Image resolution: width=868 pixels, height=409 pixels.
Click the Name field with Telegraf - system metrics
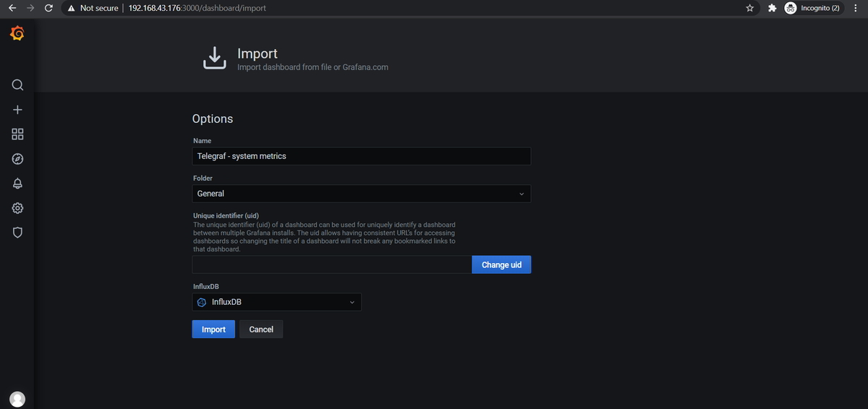pyautogui.click(x=361, y=156)
